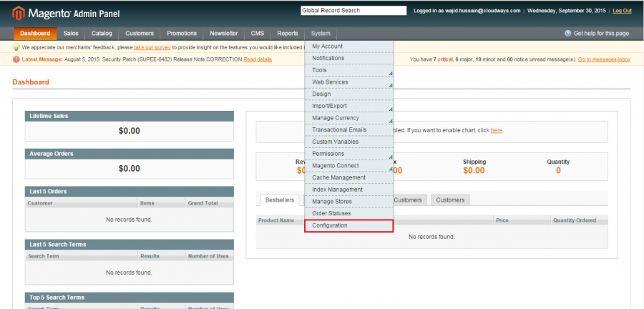This screenshot has width=644, height=309.
Task: Select Order Statuses menu item
Action: tap(349, 213)
